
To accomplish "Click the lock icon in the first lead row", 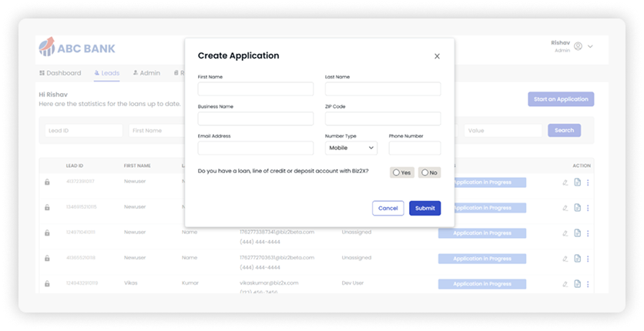I will pos(47,182).
